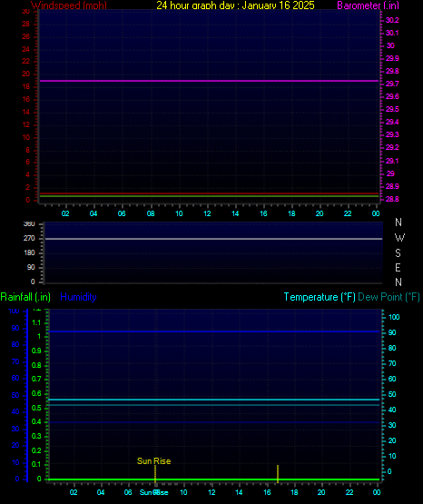423x504 pixels.
Task: Click the 270 degree axis label
Action: tap(29, 239)
